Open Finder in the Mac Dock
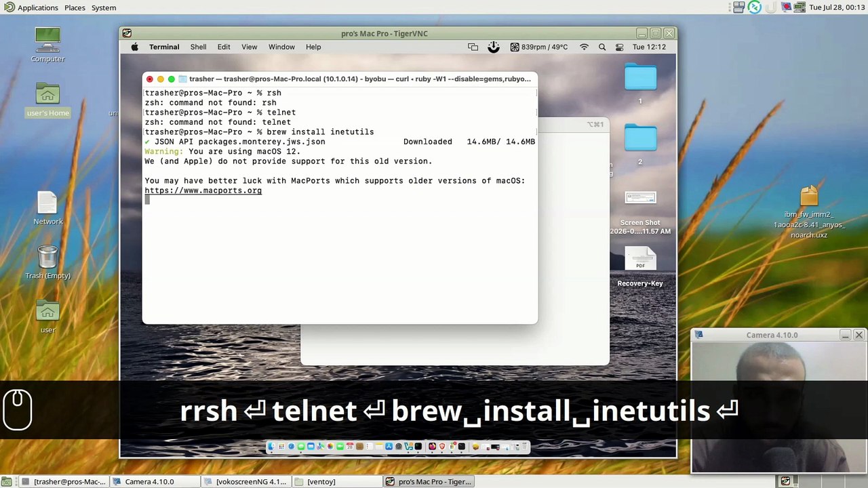 tap(271, 447)
